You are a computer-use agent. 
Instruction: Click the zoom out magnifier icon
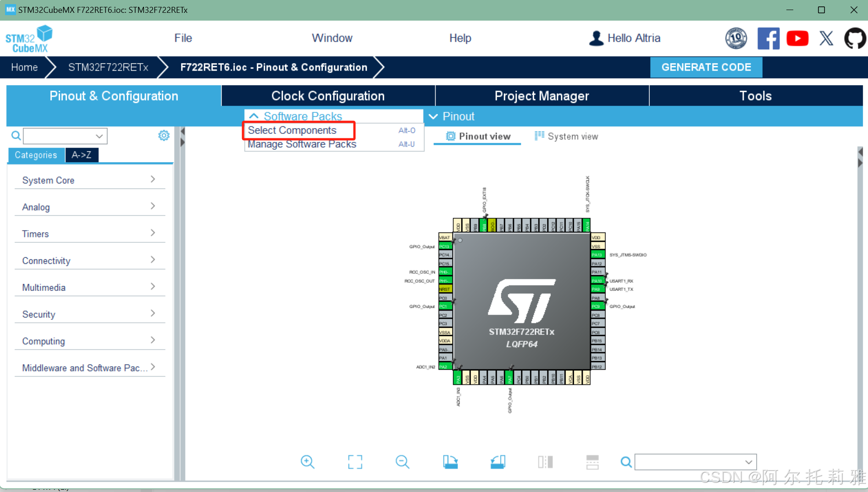click(402, 462)
